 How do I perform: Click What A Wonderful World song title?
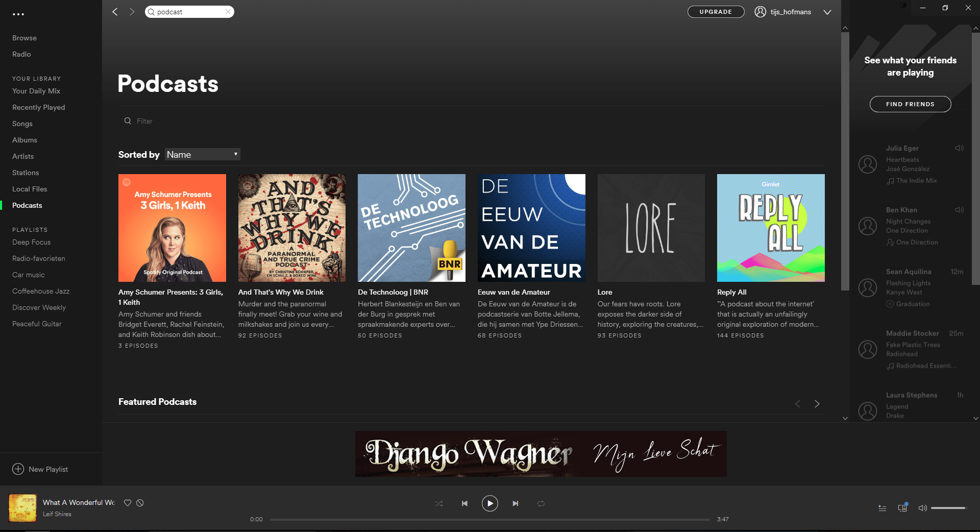click(x=79, y=502)
